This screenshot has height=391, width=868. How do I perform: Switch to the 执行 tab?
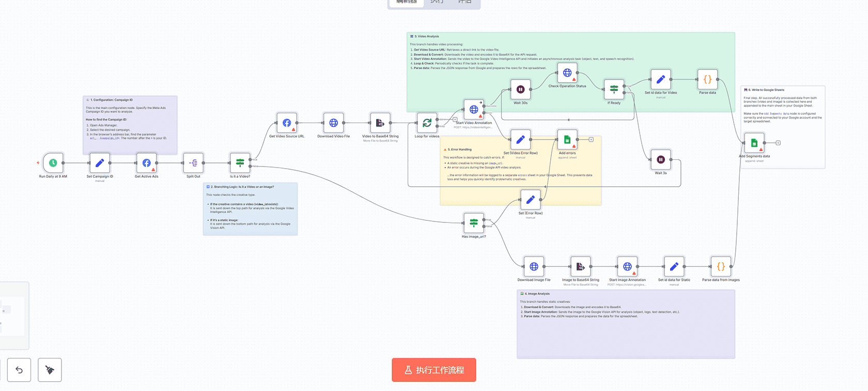click(x=437, y=2)
